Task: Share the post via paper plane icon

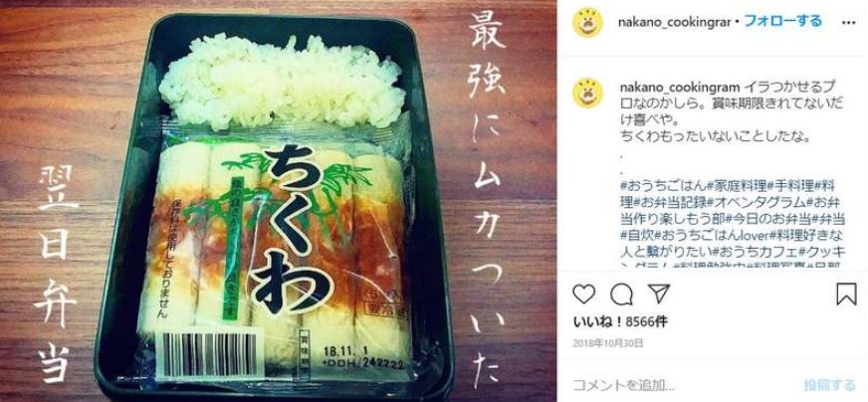Action: coord(659,294)
